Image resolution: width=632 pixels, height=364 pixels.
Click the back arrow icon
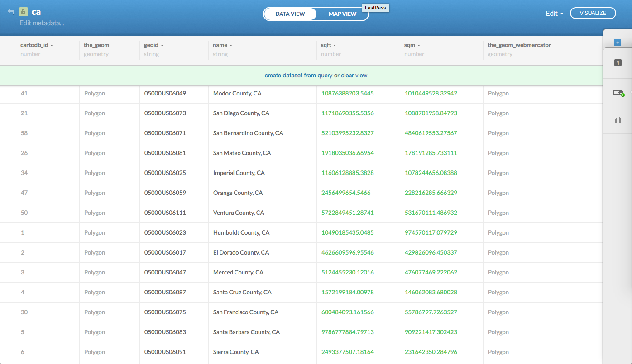pyautogui.click(x=11, y=12)
